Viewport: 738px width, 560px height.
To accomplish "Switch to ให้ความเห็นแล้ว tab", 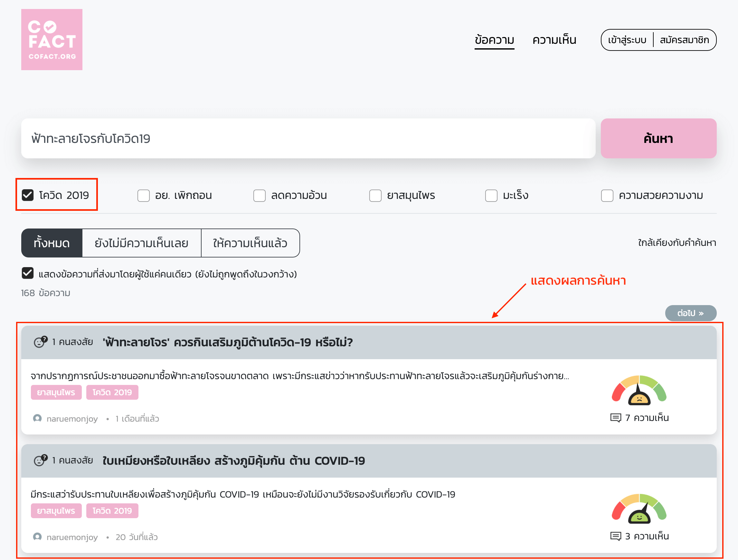I will pos(250,243).
